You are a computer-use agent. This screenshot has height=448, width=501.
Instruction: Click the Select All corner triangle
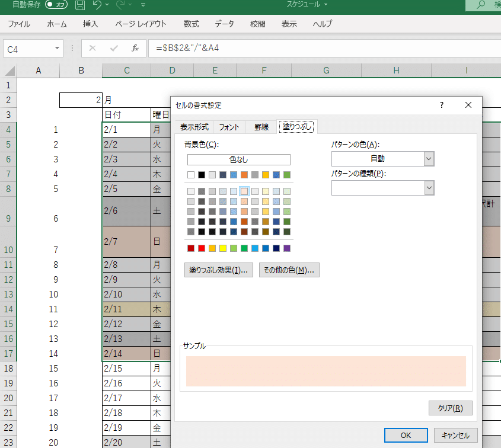10,71
